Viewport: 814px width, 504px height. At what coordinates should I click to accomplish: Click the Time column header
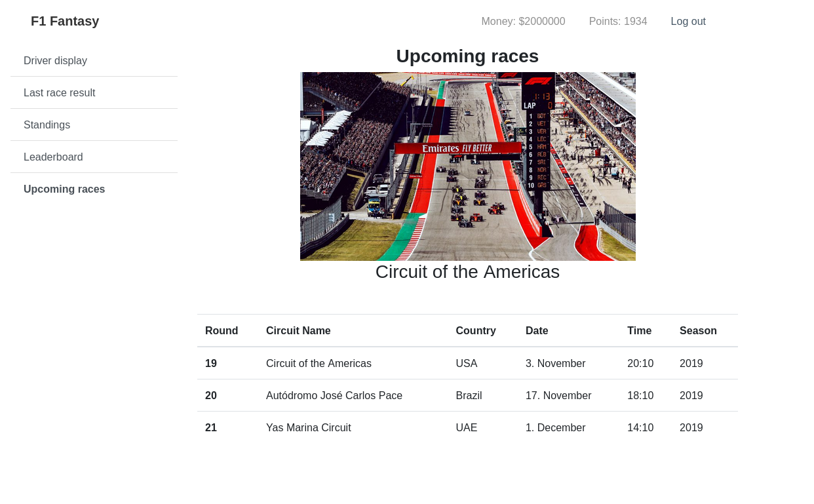639,330
